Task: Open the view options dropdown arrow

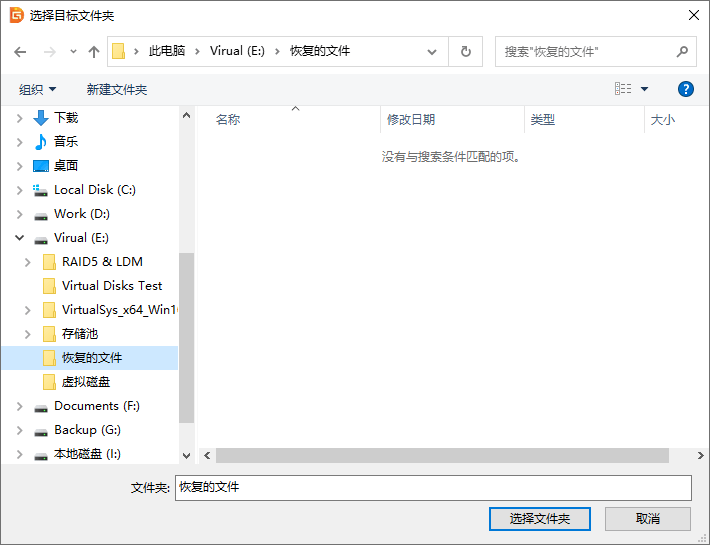Action: pyautogui.click(x=645, y=89)
